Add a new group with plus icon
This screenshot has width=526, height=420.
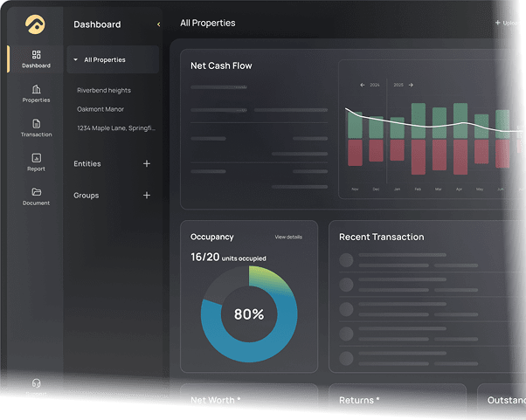pos(146,196)
